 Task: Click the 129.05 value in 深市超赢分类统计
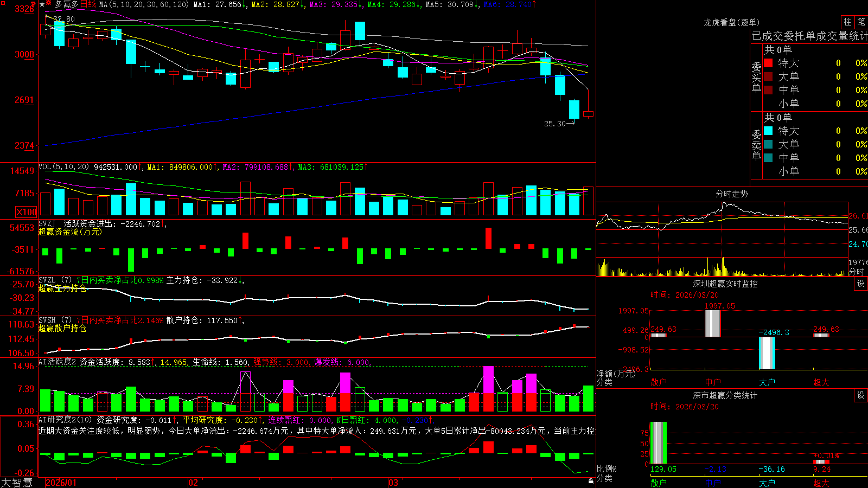click(663, 469)
